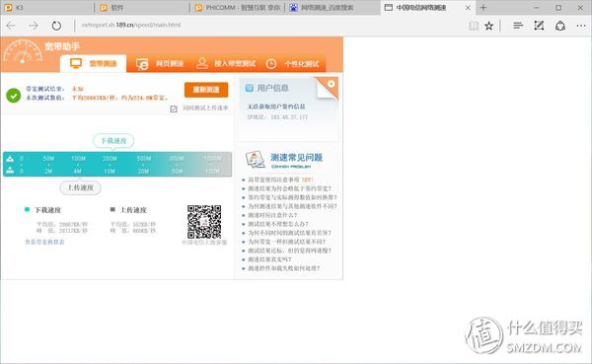
Task: Open the 查看带宽换算表 link
Action: coord(44,242)
